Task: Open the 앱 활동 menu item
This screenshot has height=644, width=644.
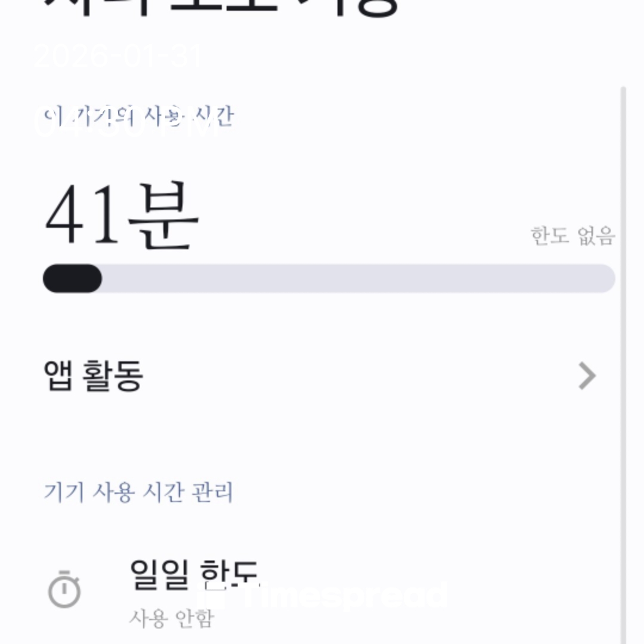Action: 94,376
